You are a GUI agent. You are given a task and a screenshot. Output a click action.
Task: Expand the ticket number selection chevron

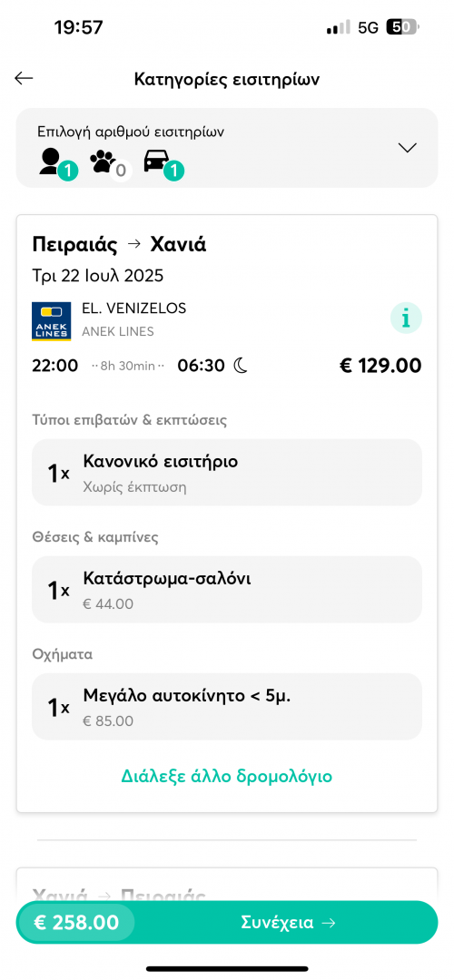(407, 148)
